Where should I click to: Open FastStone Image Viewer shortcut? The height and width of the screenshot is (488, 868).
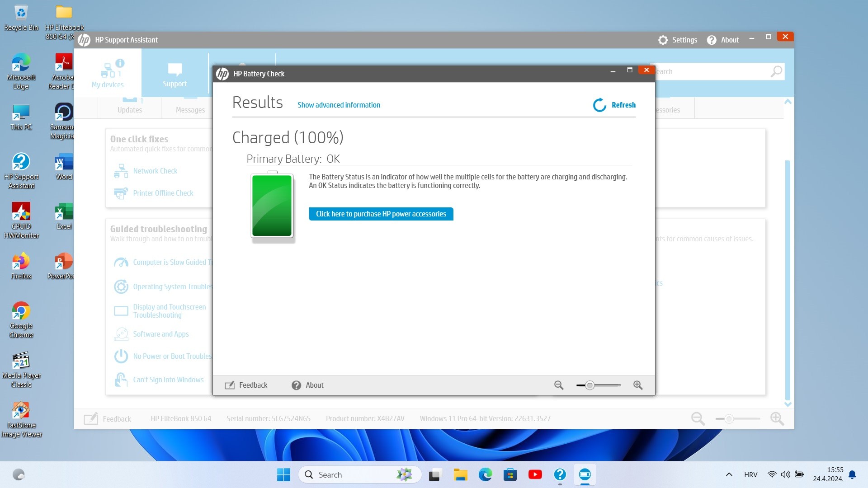click(21, 419)
